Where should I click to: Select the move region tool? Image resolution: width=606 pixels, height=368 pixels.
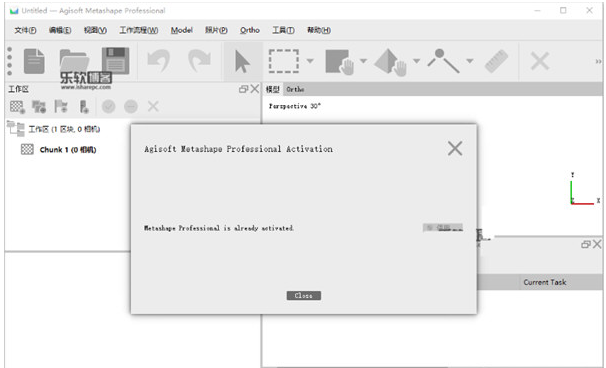pos(340,61)
